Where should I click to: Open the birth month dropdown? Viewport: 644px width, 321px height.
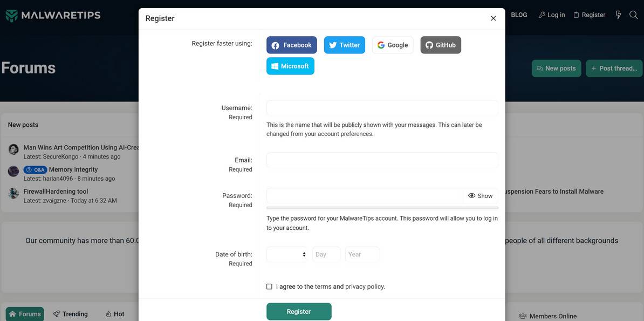point(287,255)
